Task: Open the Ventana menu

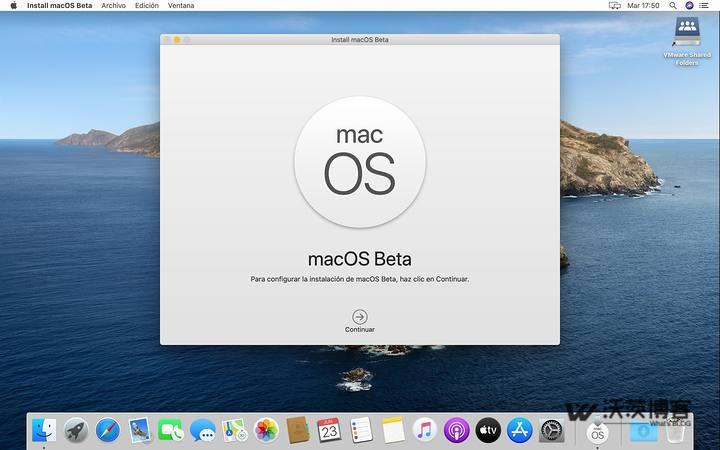Action: (181, 6)
